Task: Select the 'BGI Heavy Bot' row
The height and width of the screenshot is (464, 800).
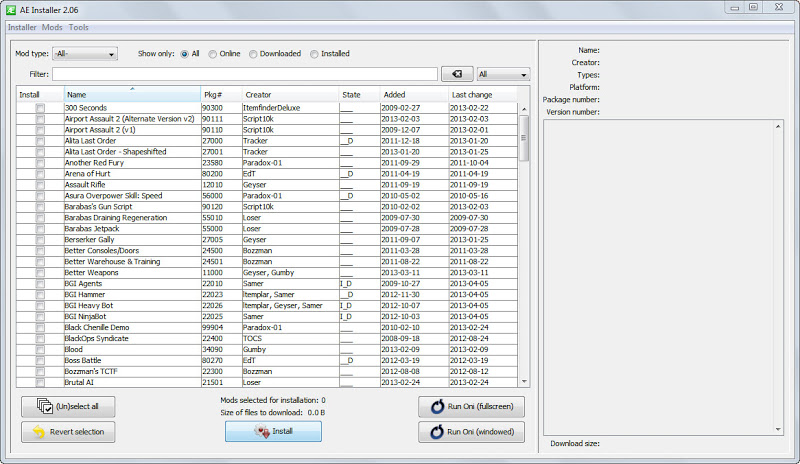Action: [267, 306]
